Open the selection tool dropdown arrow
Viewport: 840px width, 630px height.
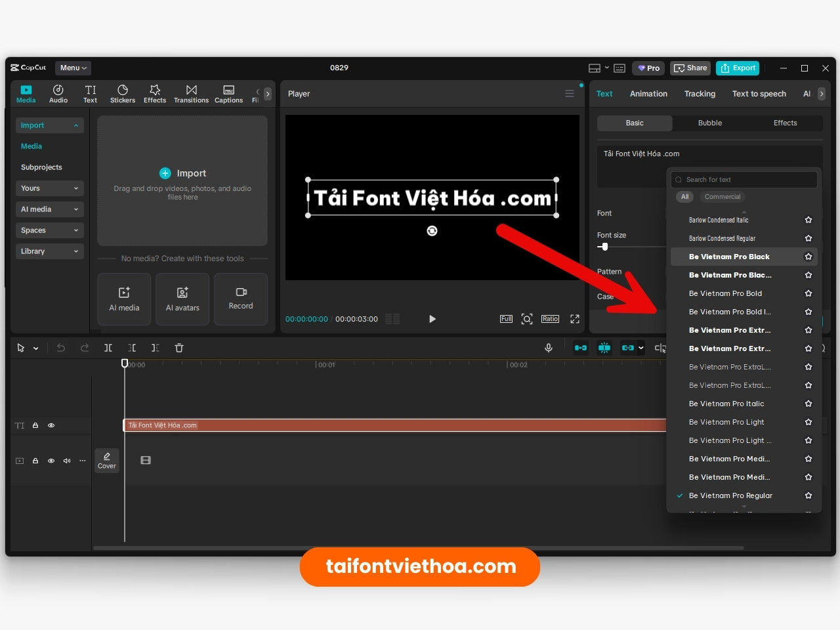pyautogui.click(x=35, y=348)
